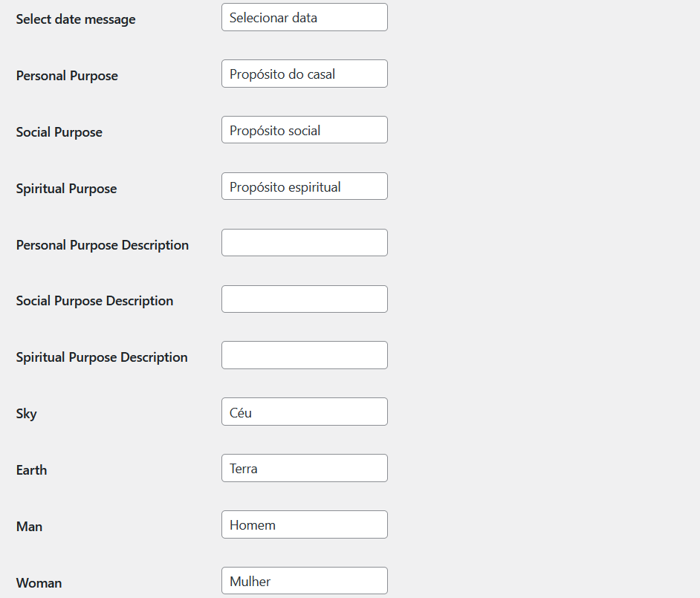Click the Spiritual Purpose label
Screen dimensions: 700x598
coord(66,189)
